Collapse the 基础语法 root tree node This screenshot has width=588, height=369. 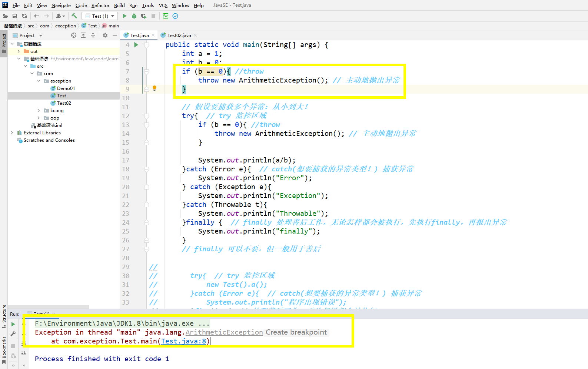click(x=12, y=44)
